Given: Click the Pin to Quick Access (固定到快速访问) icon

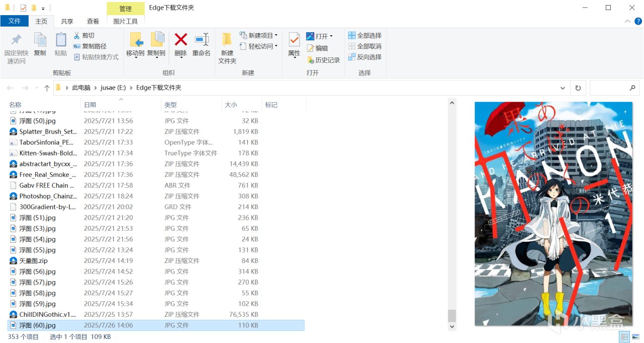Looking at the screenshot, I should (17, 40).
